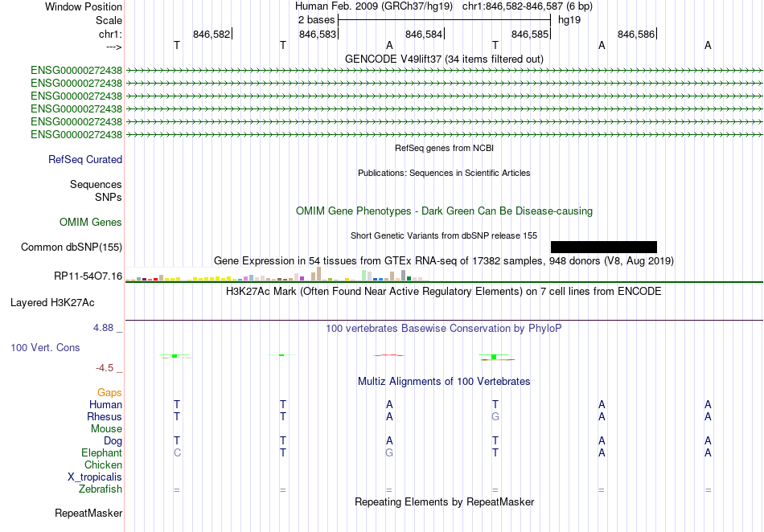The width and height of the screenshot is (764, 532).
Task: Click the 4.88 PhyloP upper value
Action: (x=103, y=328)
